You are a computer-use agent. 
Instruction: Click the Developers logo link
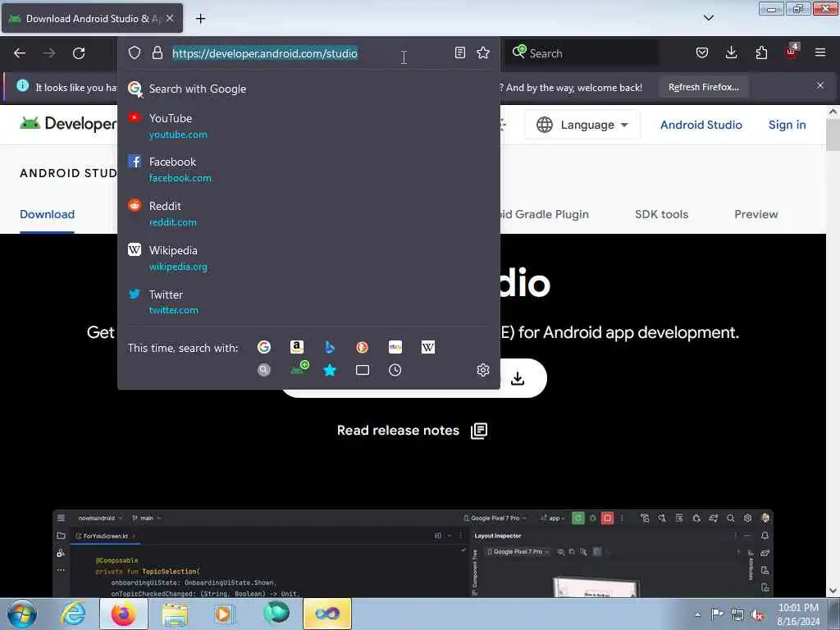(x=68, y=124)
